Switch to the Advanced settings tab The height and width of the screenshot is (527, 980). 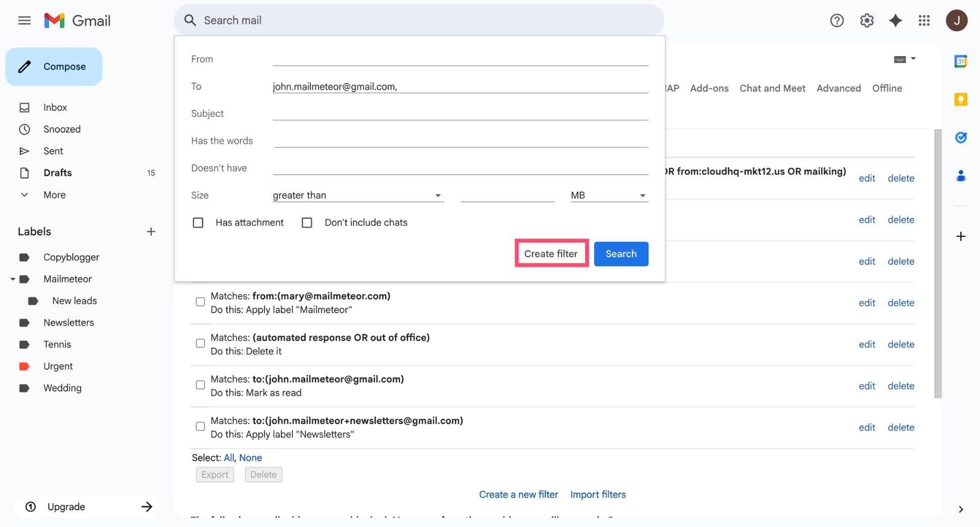point(839,88)
